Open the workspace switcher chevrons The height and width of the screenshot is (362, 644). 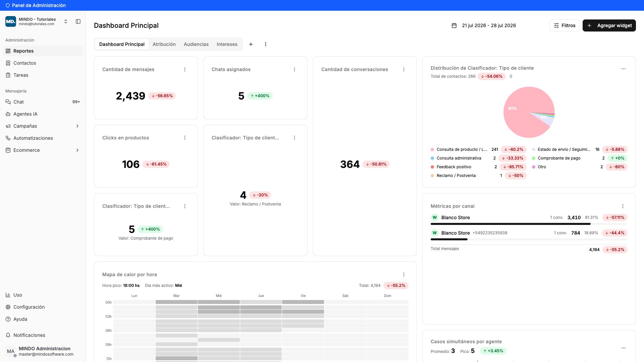click(x=66, y=21)
